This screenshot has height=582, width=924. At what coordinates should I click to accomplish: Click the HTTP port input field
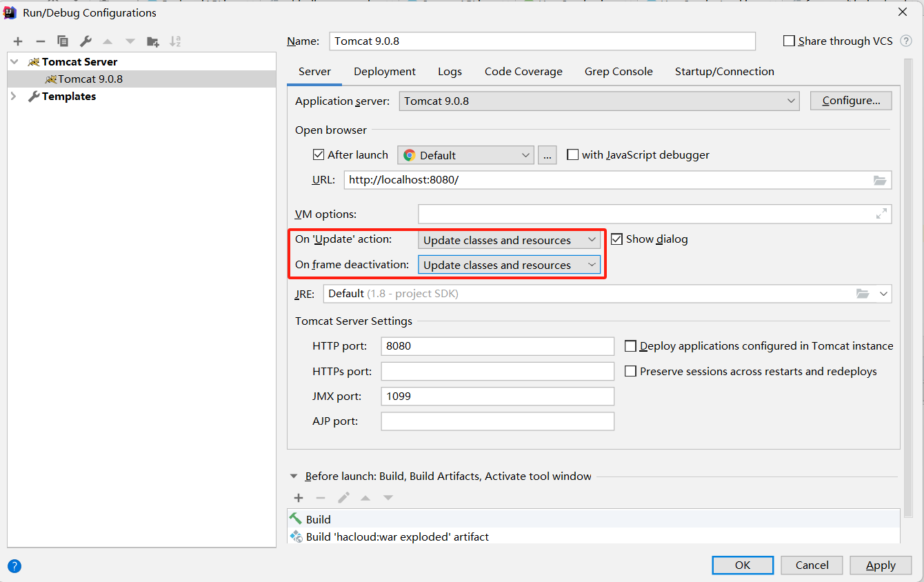tap(497, 346)
